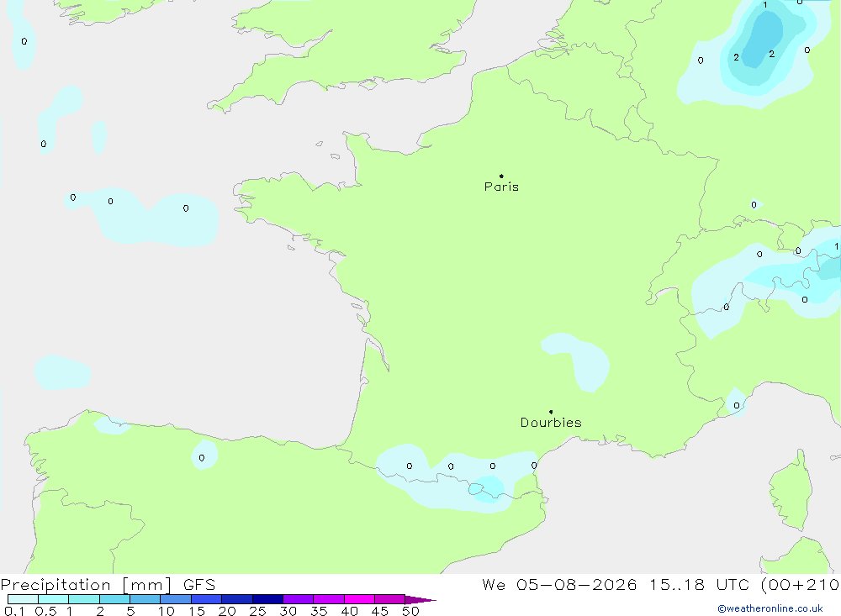Click the "Precipitation [mm]" title text
The image size is (841, 616).
[x=86, y=585]
